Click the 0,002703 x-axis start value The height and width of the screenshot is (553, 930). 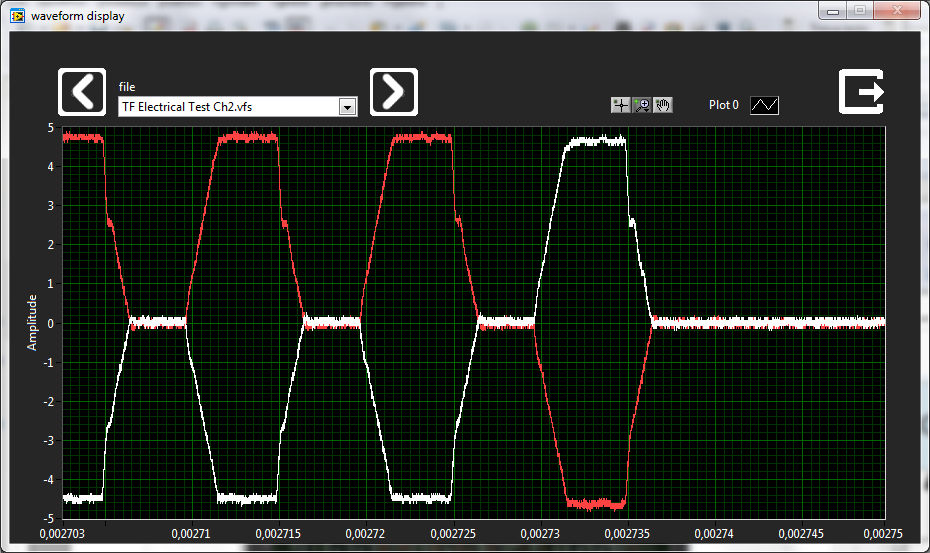[62, 534]
